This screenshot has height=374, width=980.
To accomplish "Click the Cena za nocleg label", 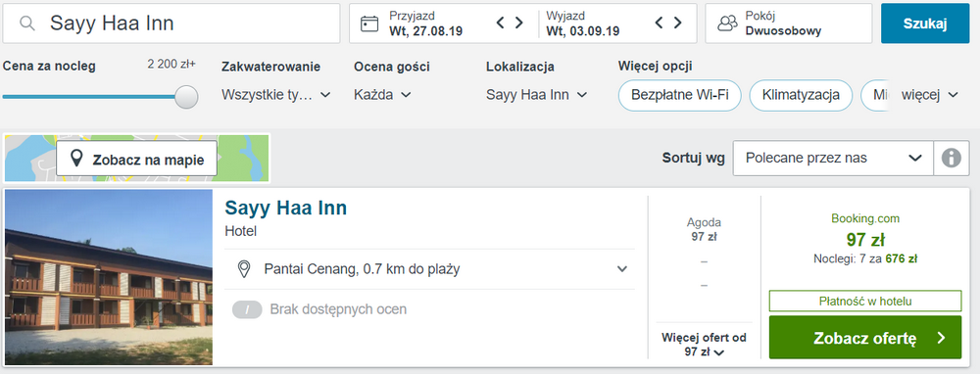I will coord(49,67).
